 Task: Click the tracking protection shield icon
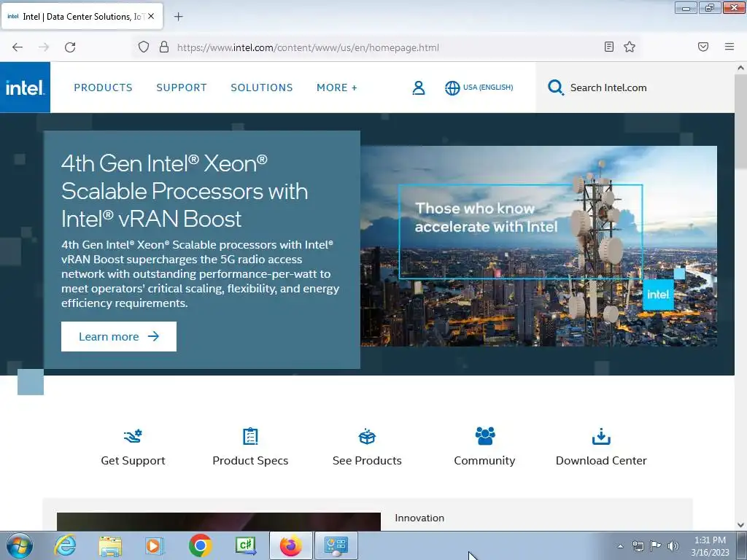click(144, 47)
